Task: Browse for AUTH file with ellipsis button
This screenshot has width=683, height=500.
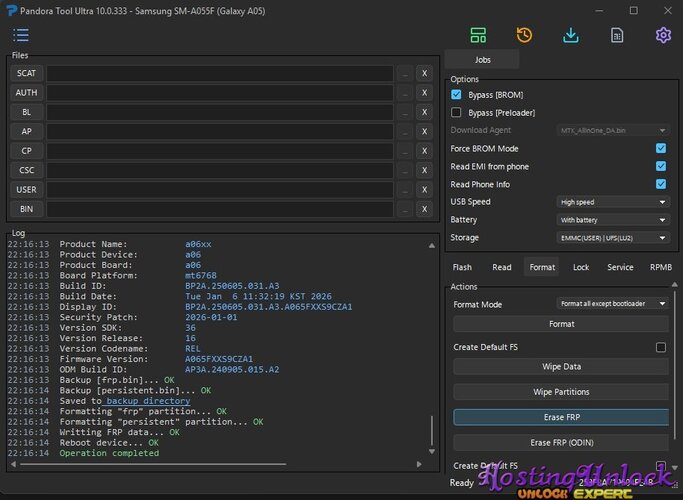Action: click(x=405, y=93)
